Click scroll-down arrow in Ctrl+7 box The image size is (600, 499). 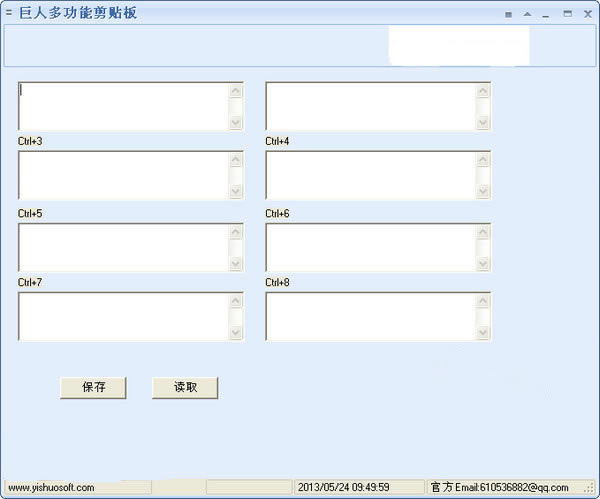click(x=236, y=333)
